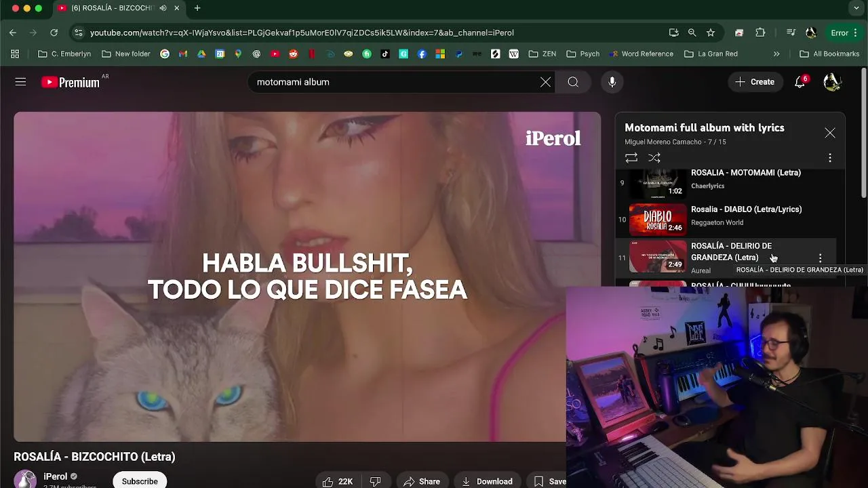
Task: Open Gmail bookmark icon
Action: pos(183,54)
